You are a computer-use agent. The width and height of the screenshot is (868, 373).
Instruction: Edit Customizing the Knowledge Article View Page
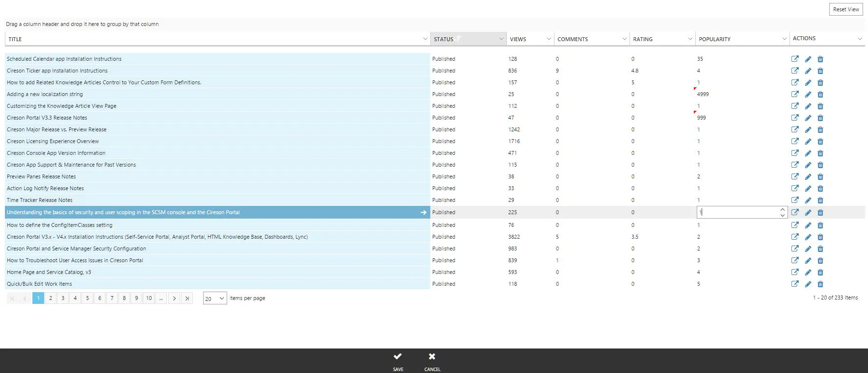pos(808,106)
